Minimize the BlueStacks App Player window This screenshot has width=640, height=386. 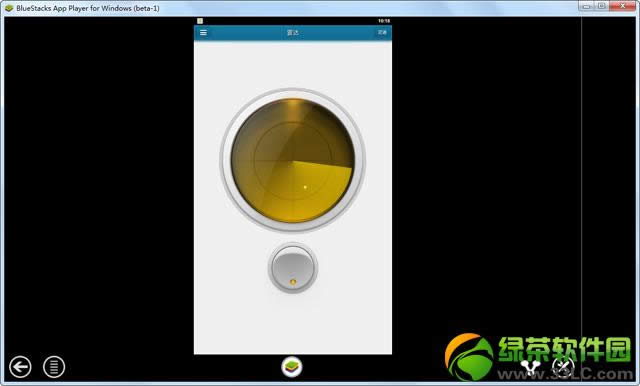click(x=586, y=6)
